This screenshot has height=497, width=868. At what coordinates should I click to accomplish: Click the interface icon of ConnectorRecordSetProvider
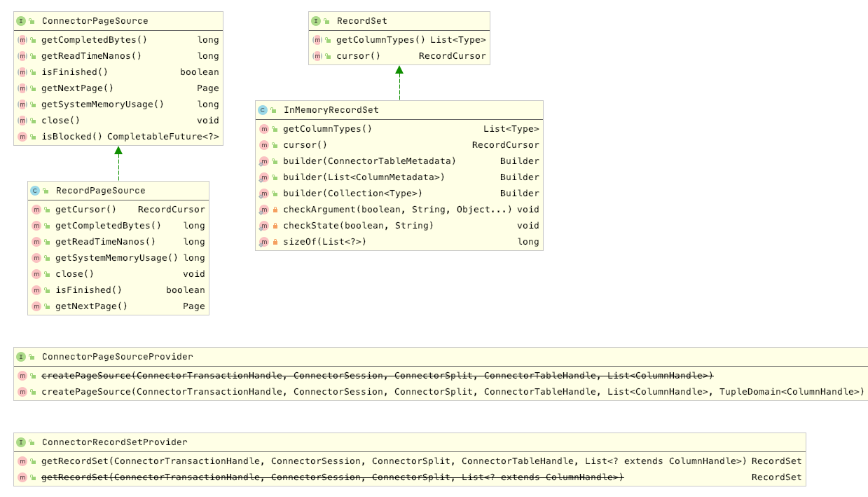point(21,442)
